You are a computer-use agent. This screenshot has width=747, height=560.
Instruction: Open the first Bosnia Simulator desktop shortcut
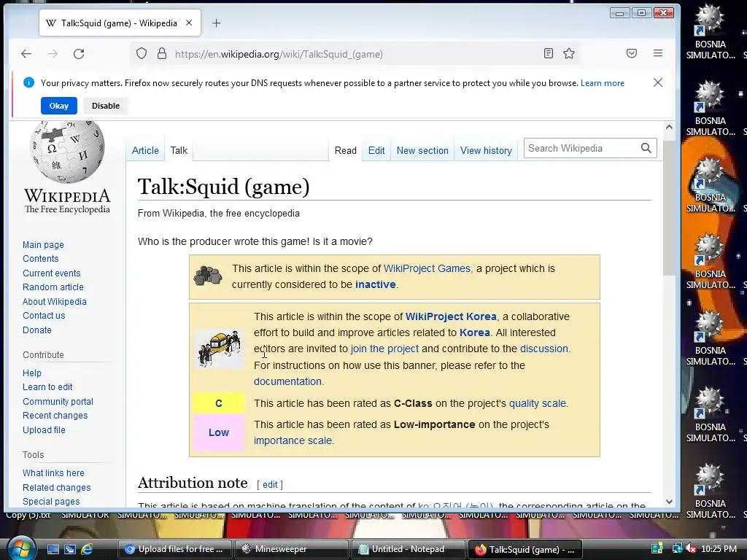(x=710, y=32)
